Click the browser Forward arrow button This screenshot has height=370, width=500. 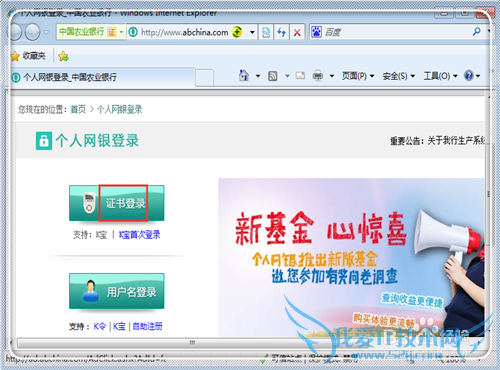pyautogui.click(x=33, y=32)
